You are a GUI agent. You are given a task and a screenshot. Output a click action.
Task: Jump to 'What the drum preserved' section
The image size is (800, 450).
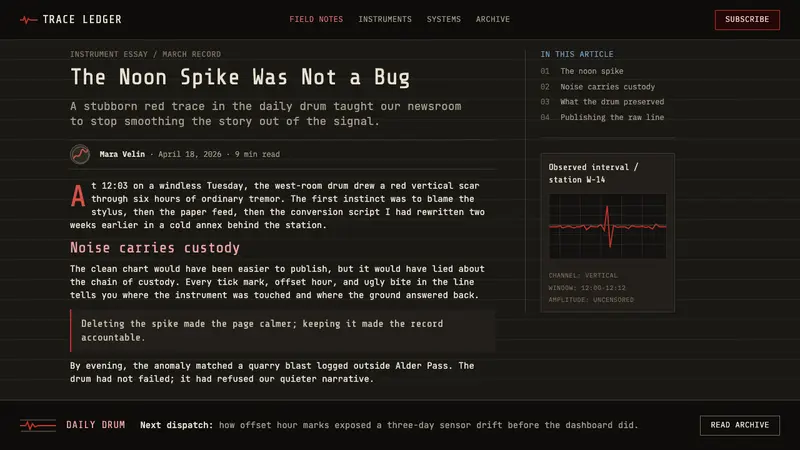(x=612, y=102)
